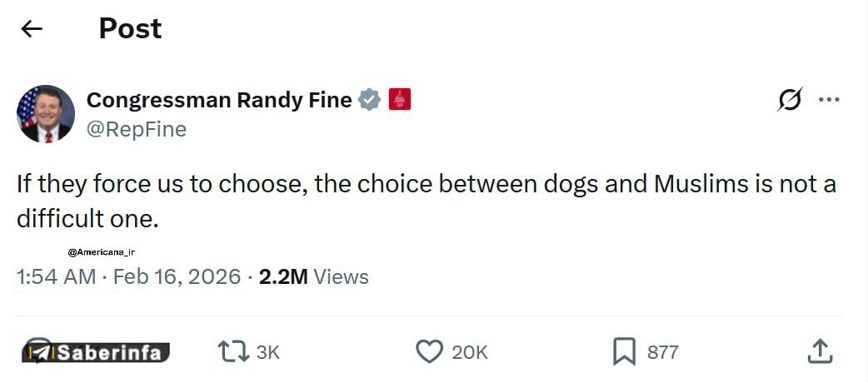Open Congressman Randy Fine's profile picture
868x383 pixels.
point(46,114)
